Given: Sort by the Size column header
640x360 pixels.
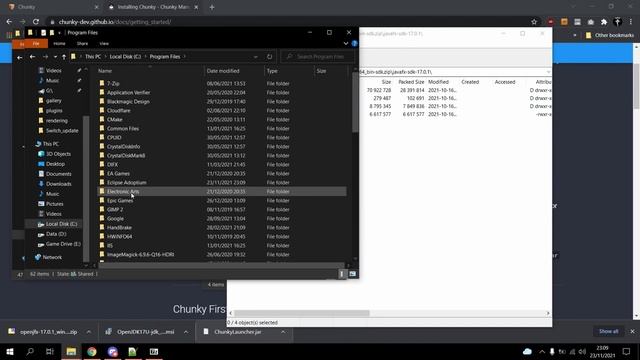Looking at the screenshot, I should click(322, 71).
